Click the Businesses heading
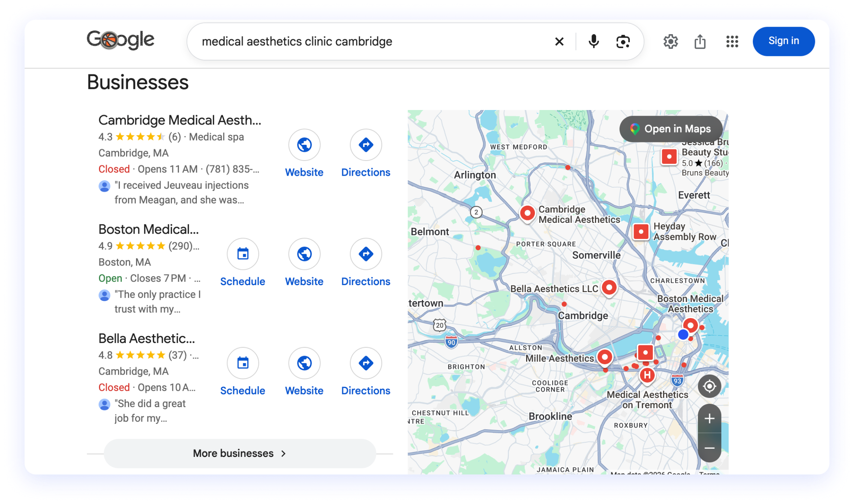The height and width of the screenshot is (504, 854). coord(137,82)
